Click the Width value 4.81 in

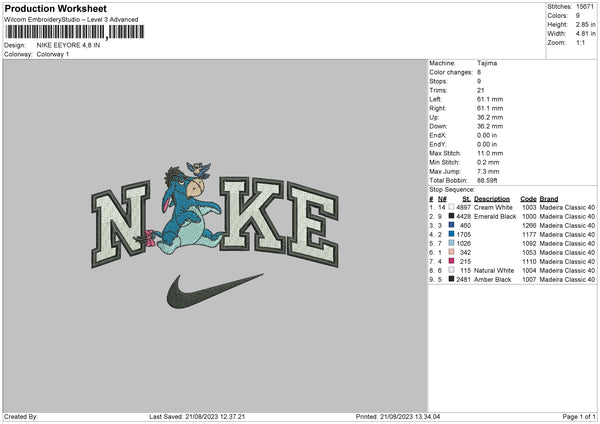586,34
